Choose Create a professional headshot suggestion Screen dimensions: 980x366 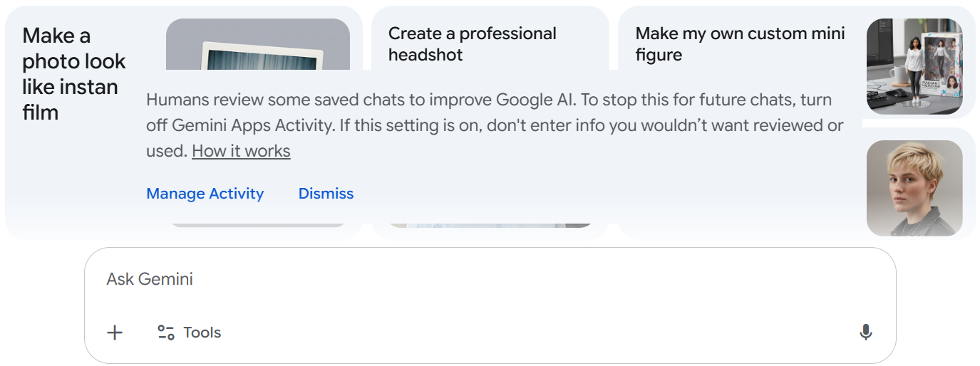pos(472,44)
